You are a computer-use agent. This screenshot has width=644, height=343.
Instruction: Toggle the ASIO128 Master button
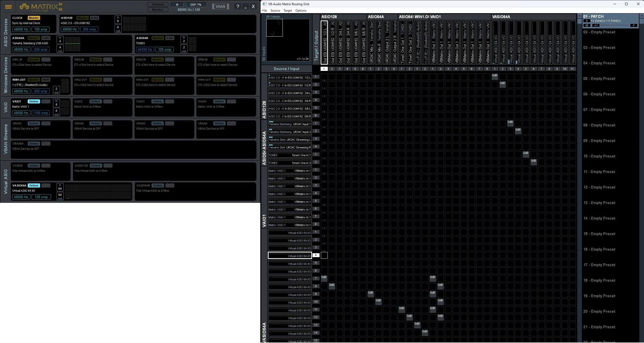click(x=82, y=18)
